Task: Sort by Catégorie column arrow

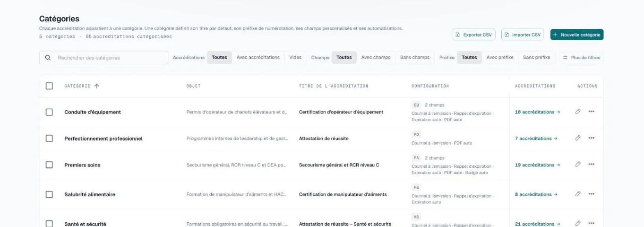Action: click(x=97, y=86)
